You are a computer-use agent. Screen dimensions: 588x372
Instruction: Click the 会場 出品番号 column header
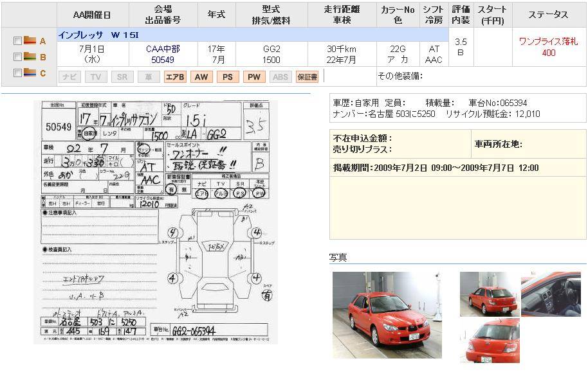point(163,15)
